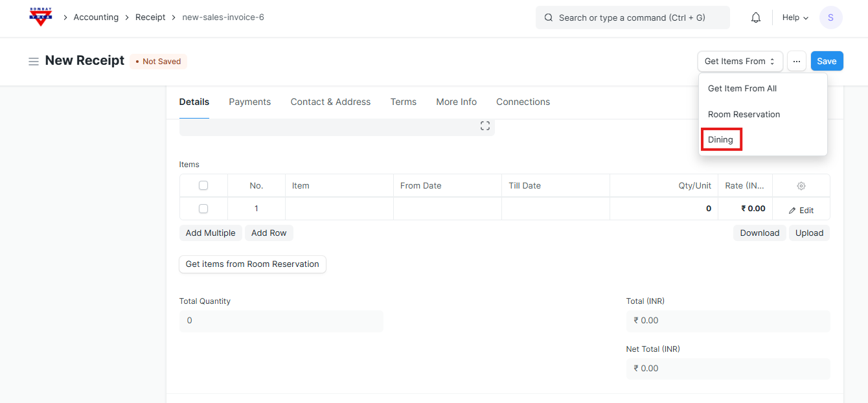Viewport: 868px width, 403px height.
Task: Click the Accounting breadcrumb link
Action: [x=96, y=17]
